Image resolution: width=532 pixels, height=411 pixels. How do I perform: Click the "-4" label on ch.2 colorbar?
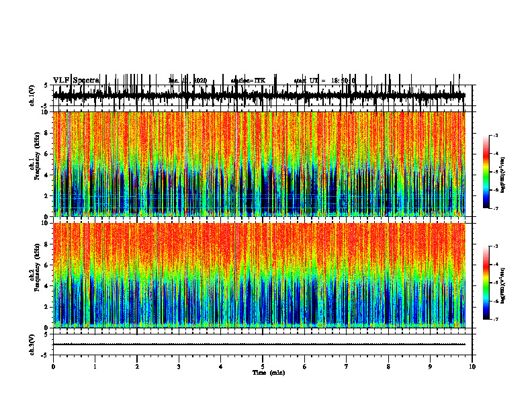pyautogui.click(x=495, y=265)
